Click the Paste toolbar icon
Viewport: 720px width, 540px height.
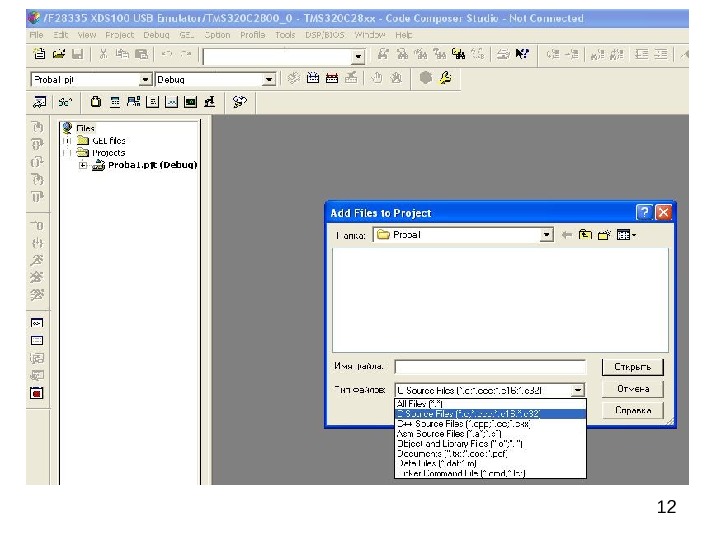(x=141, y=54)
